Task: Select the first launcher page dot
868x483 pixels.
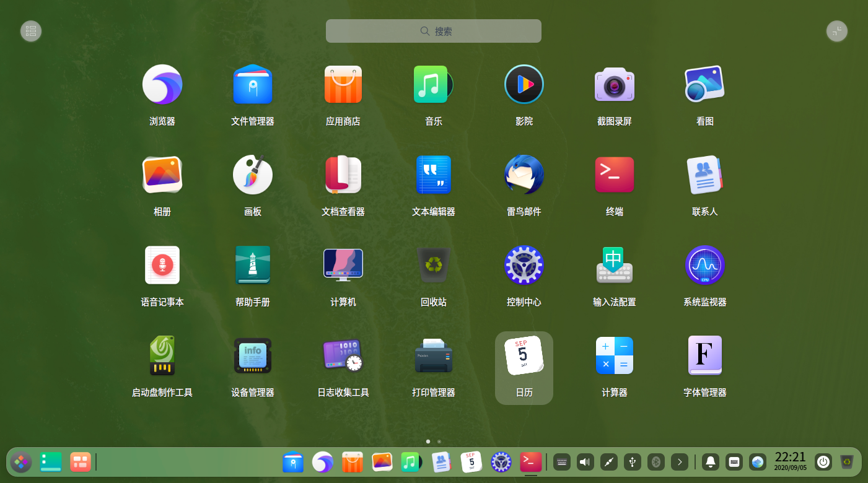Action: coord(428,442)
